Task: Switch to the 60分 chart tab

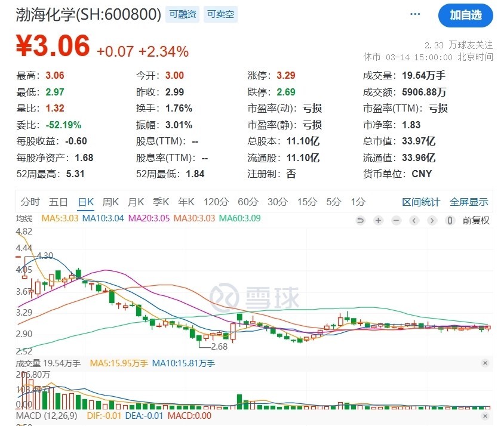Action: pos(248,202)
